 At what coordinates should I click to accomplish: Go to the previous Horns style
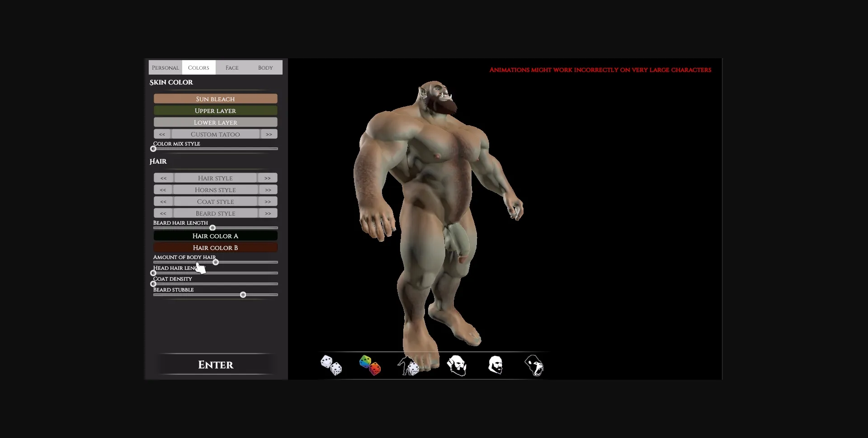(x=163, y=189)
